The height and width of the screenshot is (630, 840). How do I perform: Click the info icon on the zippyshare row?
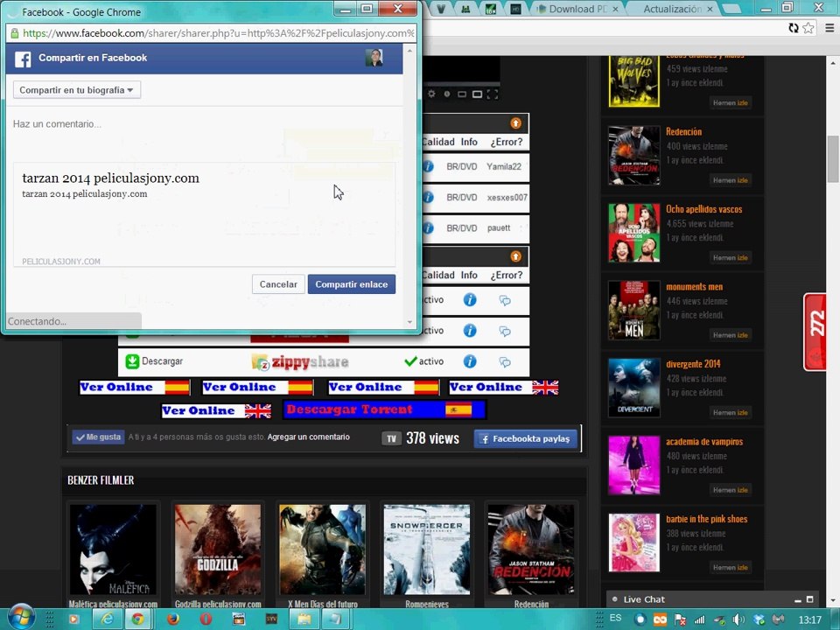(x=470, y=361)
